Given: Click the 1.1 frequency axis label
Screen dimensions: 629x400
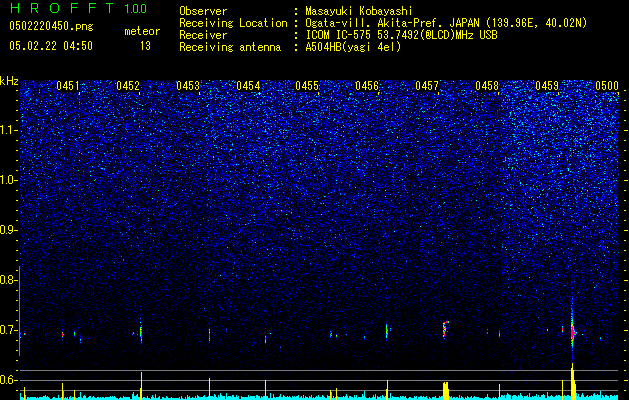Looking at the screenshot, I should [x=8, y=130].
